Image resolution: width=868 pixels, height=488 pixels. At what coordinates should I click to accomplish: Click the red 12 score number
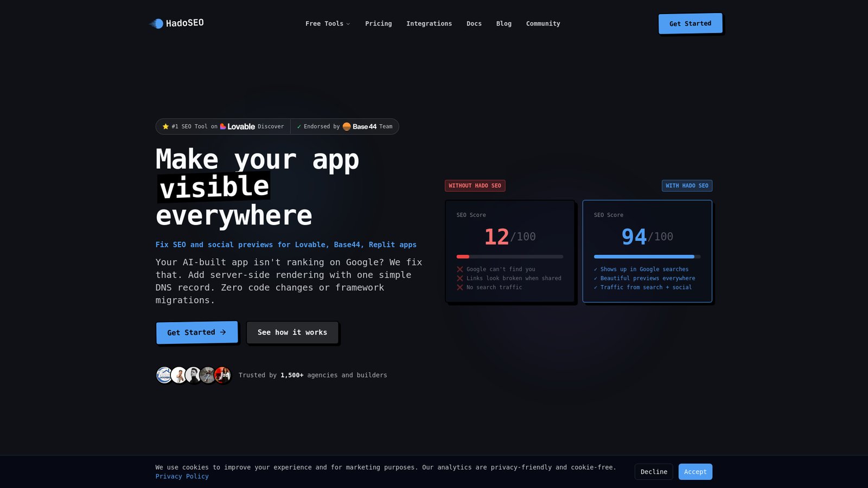point(496,236)
